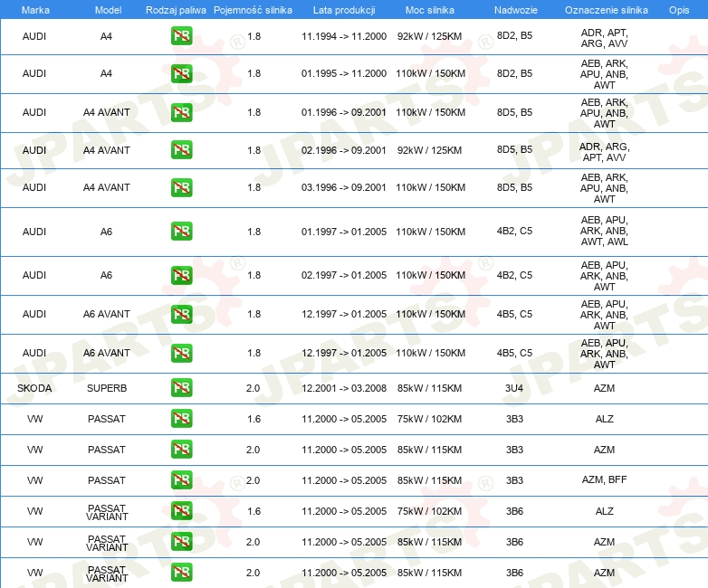Click the Pojemność silnika column header
708x588 pixels.
(253, 10)
